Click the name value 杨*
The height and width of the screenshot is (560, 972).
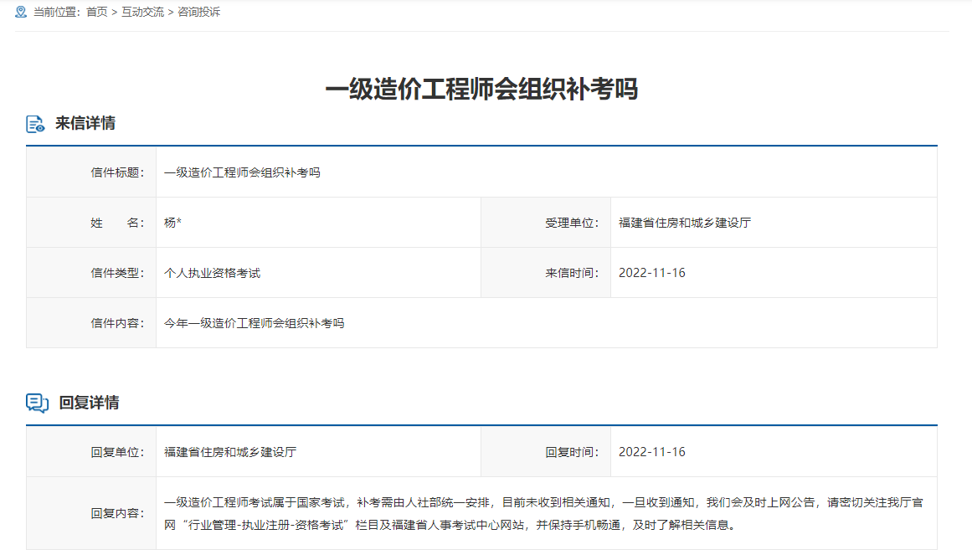pyautogui.click(x=172, y=223)
